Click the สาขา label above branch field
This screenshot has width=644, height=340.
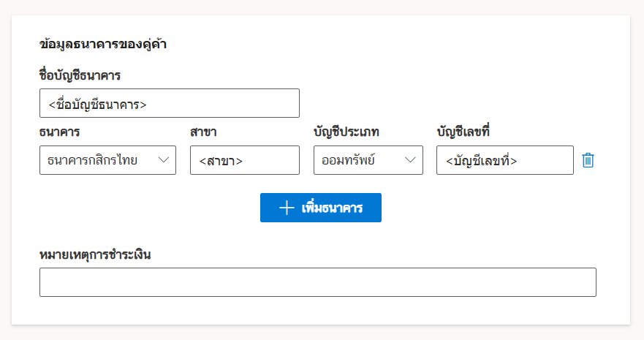point(203,132)
